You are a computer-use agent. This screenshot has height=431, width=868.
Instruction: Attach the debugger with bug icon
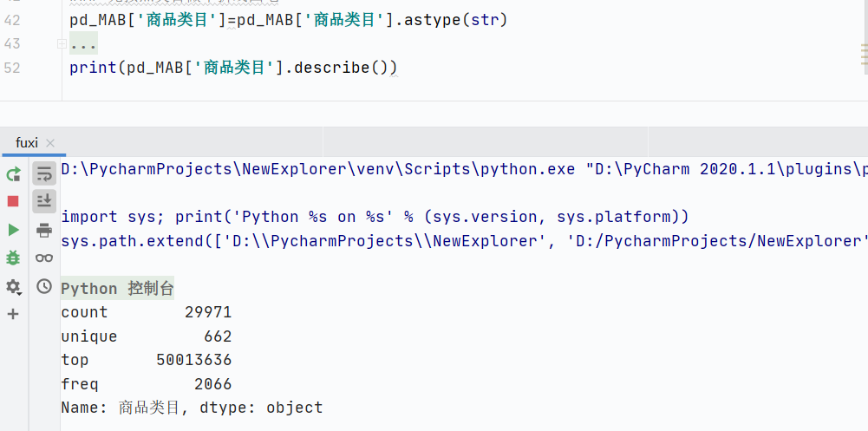click(x=13, y=258)
